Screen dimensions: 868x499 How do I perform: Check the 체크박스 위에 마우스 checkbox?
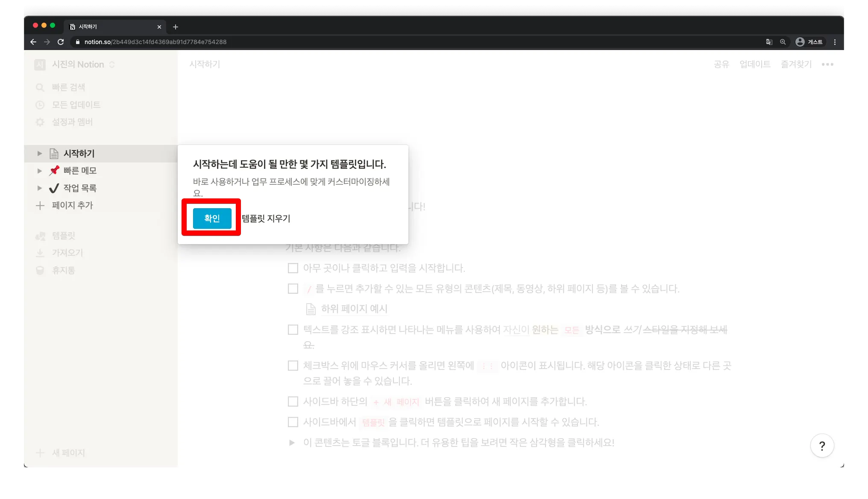[x=293, y=366]
